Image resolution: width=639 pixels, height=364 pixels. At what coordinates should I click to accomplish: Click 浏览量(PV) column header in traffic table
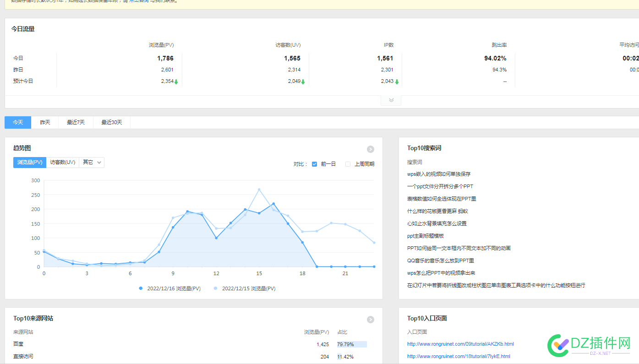(161, 45)
